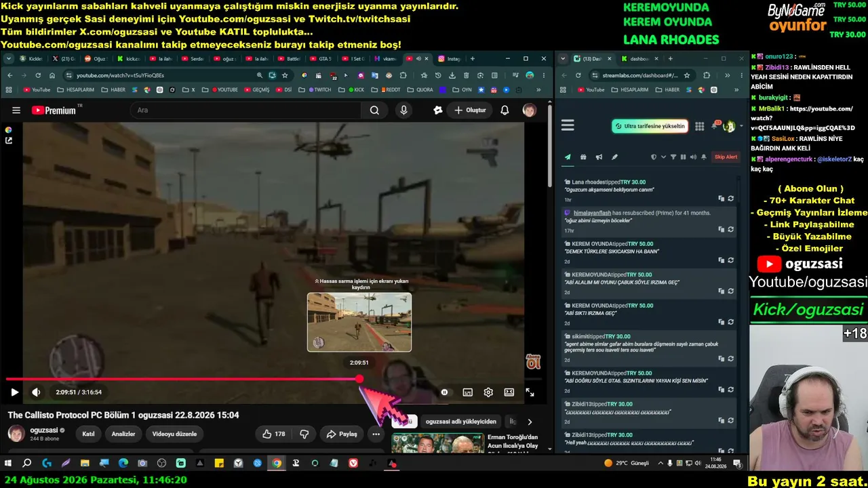The width and height of the screenshot is (868, 488).
Task: Open the Erman Toroğlu recommended video thumbnail
Action: click(x=438, y=443)
